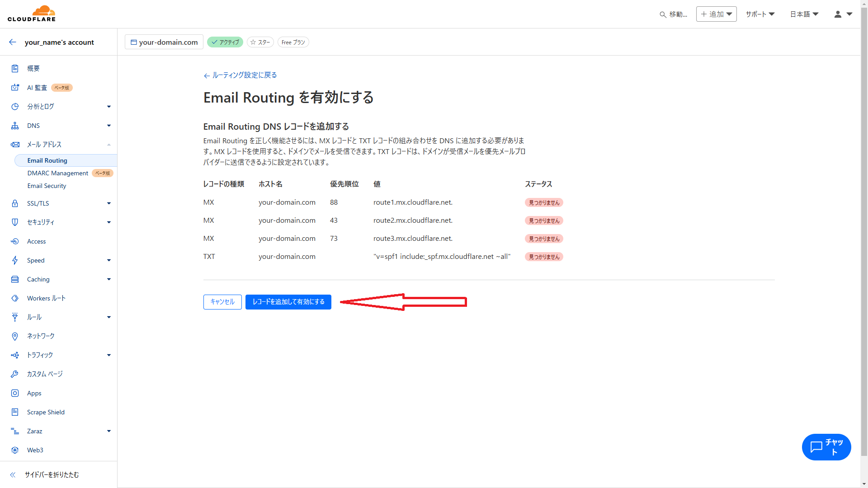868x488 pixels.
Task: Click the レコードを追加して有効にする button
Action: 288,302
